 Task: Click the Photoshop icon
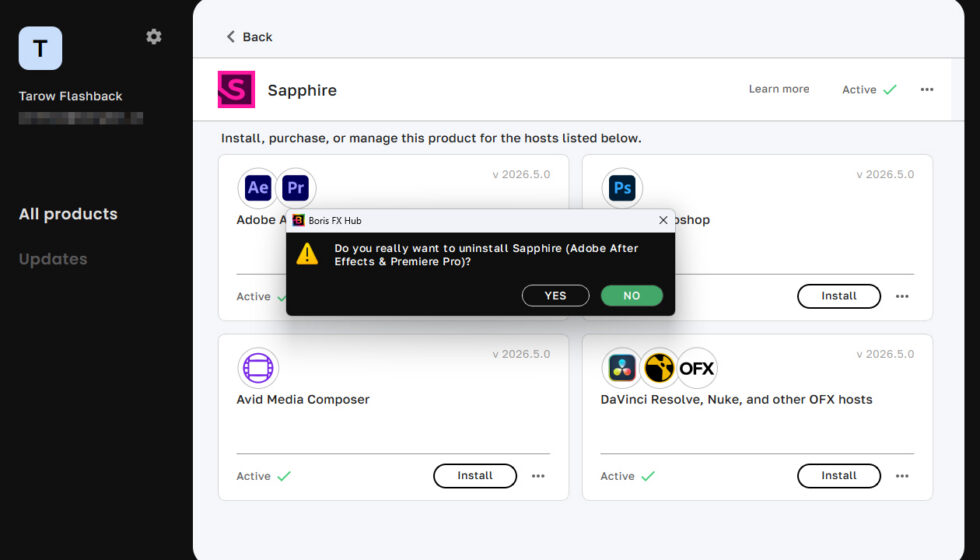pyautogui.click(x=622, y=188)
